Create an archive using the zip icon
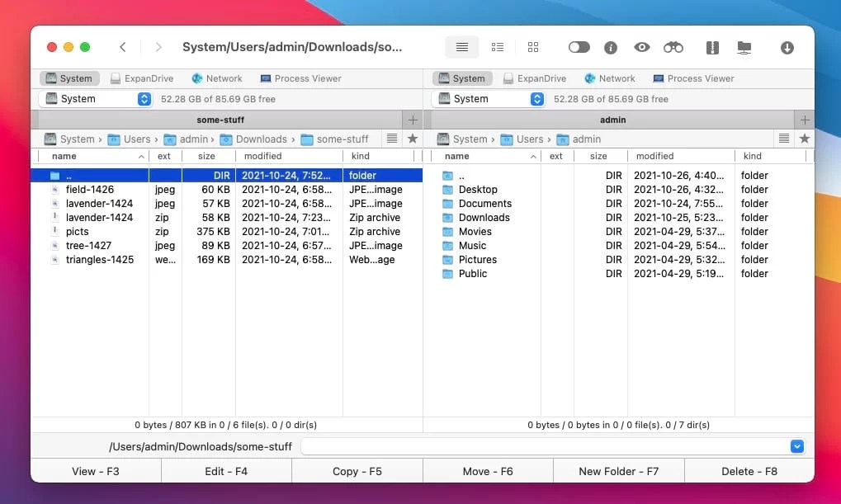The height and width of the screenshot is (504, 841). pos(711,47)
